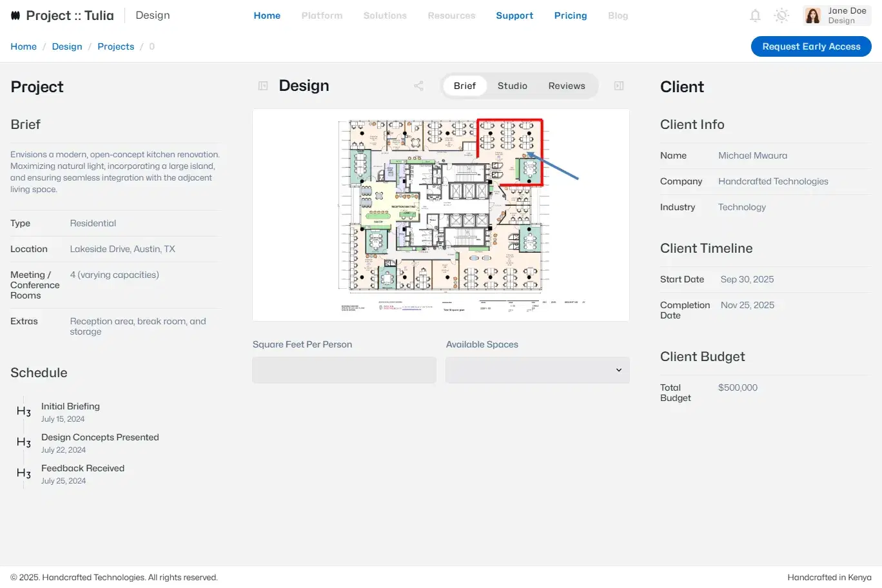Expand the right panel using the panel icon
This screenshot has height=588, width=882.
tap(618, 85)
